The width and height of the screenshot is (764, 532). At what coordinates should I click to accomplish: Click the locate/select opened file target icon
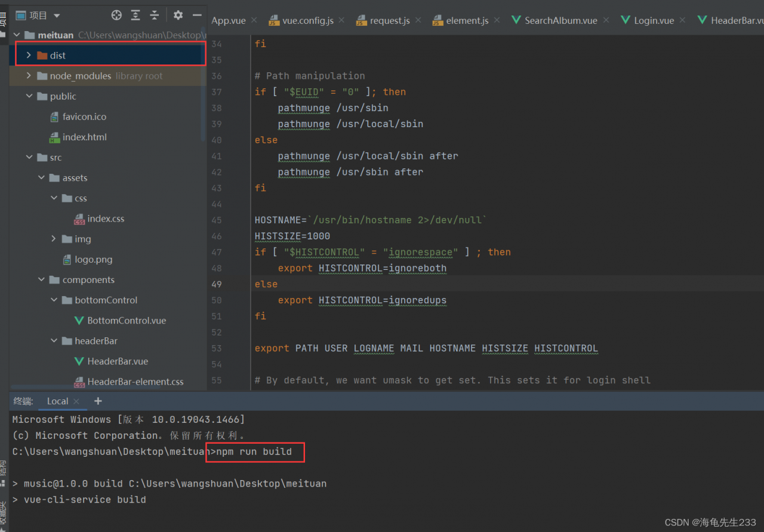click(116, 16)
